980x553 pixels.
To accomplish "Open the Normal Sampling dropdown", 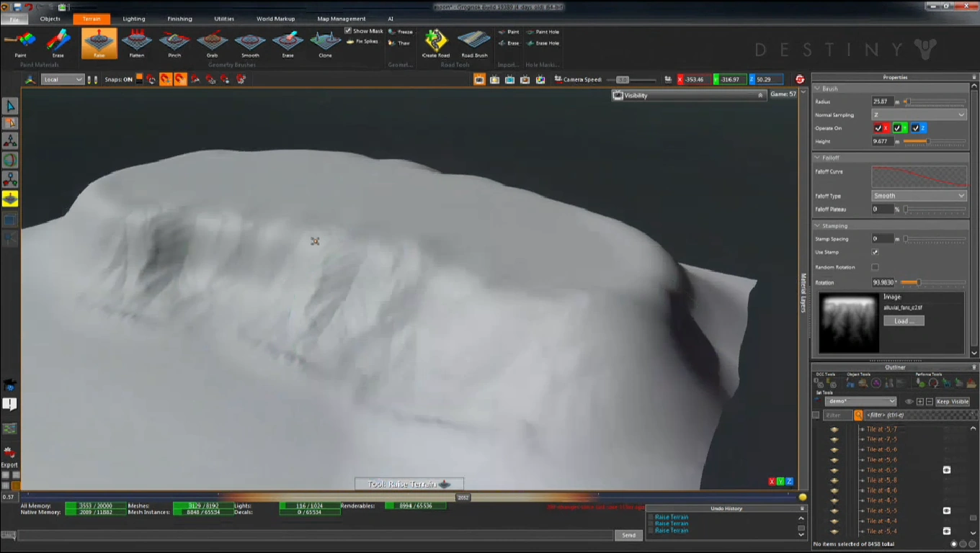I will pos(918,115).
